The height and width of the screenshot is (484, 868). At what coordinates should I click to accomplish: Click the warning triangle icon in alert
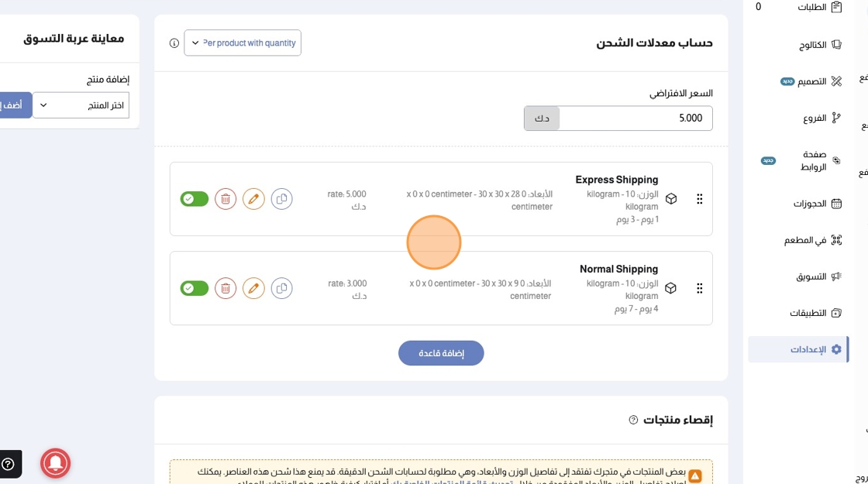[695, 475]
